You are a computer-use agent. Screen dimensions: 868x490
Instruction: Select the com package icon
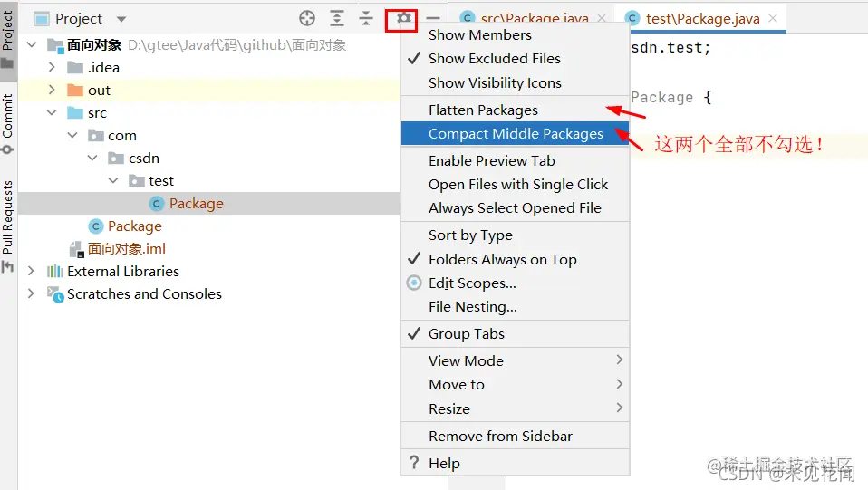click(96, 136)
